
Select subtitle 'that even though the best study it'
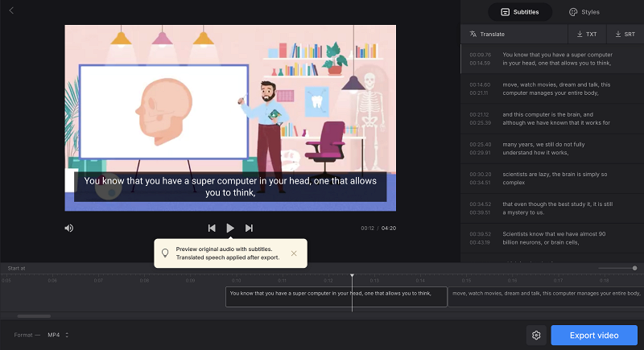[552, 208]
